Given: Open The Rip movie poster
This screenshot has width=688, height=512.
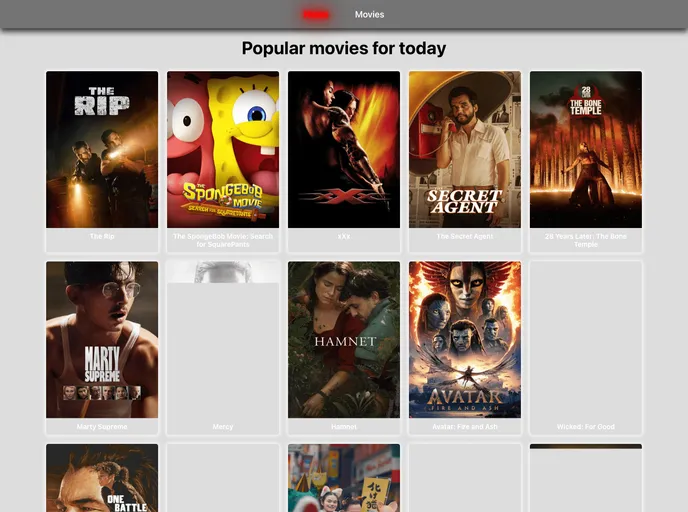Looking at the screenshot, I should 102,149.
